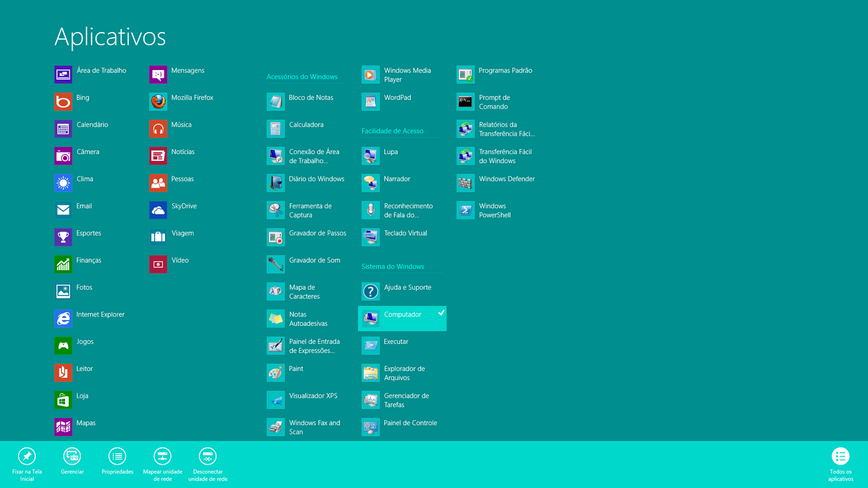Image resolution: width=868 pixels, height=488 pixels.
Task: Click the Visualizador XPS label
Action: pos(314,396)
